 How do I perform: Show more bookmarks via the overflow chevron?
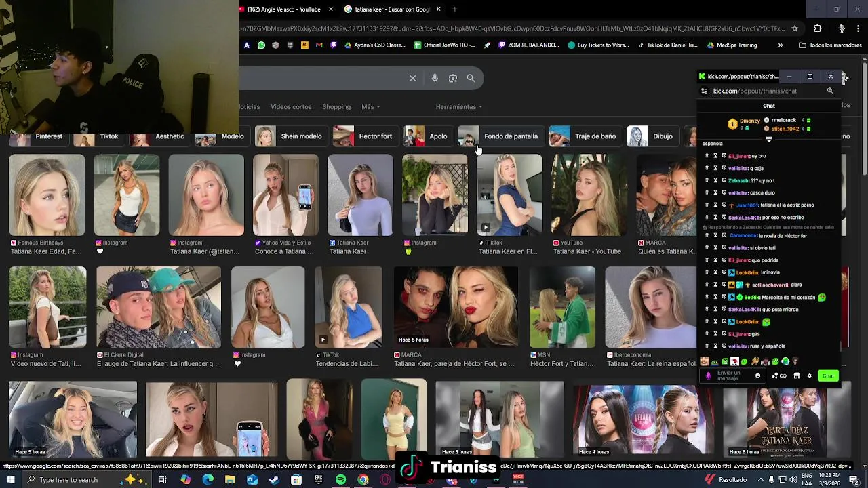click(781, 45)
